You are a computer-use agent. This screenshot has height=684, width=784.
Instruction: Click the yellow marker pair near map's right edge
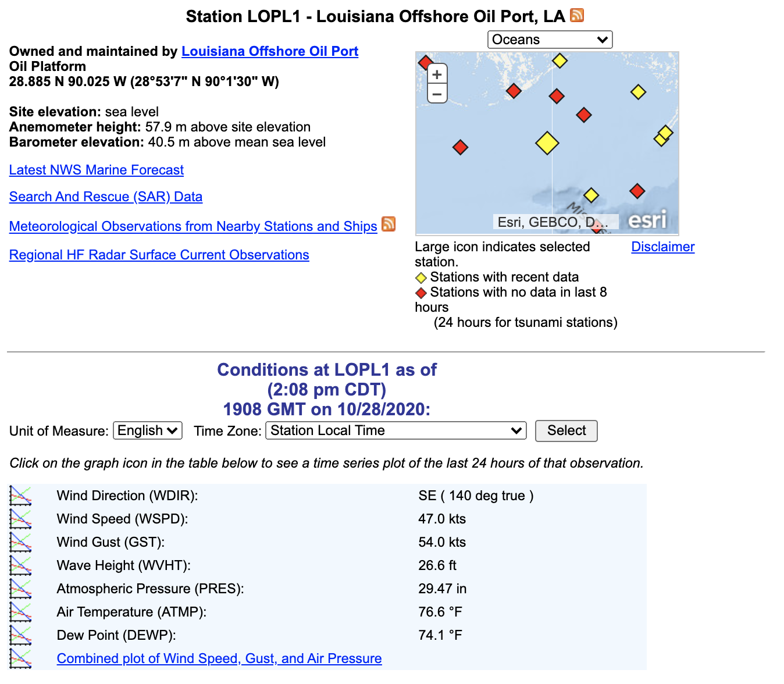(664, 136)
